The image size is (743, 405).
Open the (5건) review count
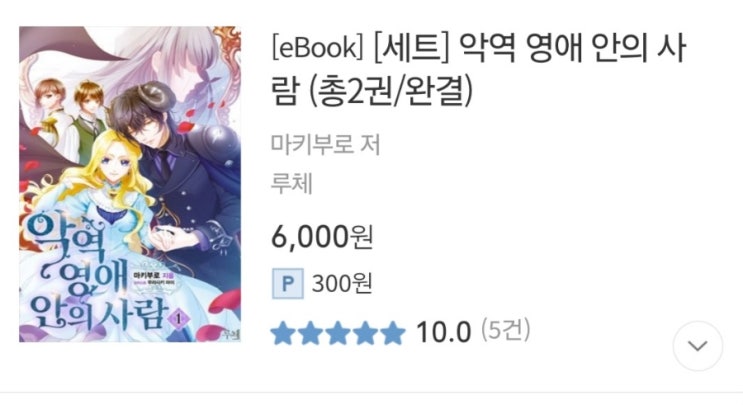(x=506, y=330)
